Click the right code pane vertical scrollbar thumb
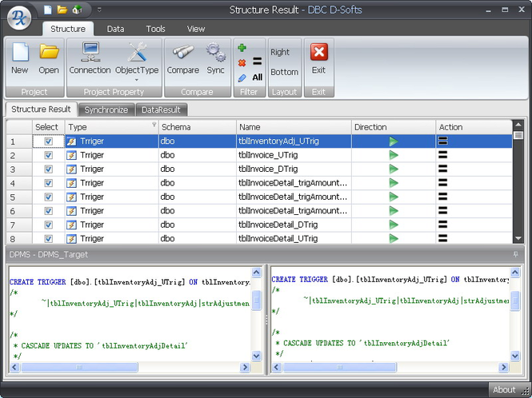This screenshot has width=532, height=398. click(x=515, y=300)
